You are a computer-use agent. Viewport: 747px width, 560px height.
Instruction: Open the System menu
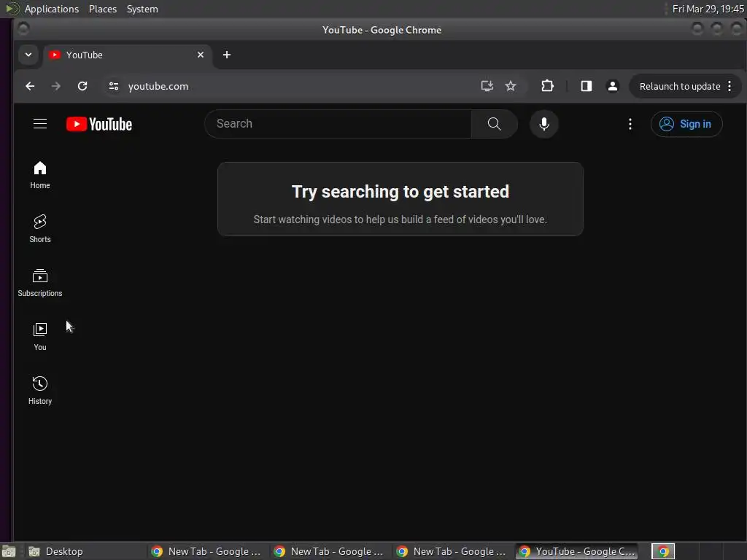(142, 9)
